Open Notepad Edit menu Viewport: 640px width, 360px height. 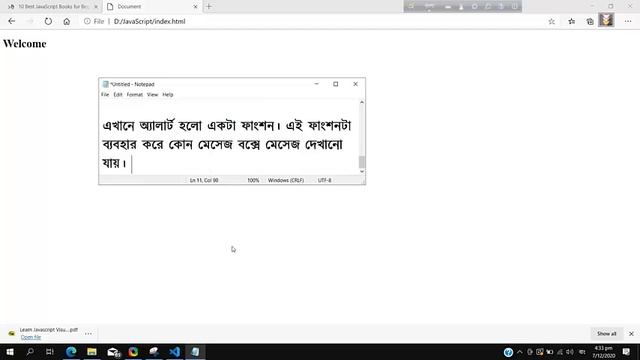coord(118,95)
